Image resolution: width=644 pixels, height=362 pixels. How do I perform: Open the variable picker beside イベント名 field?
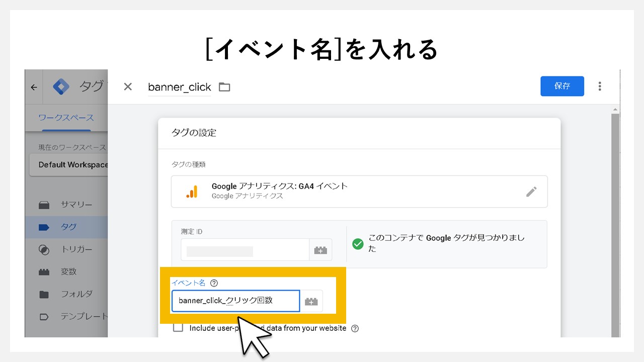tap(311, 301)
